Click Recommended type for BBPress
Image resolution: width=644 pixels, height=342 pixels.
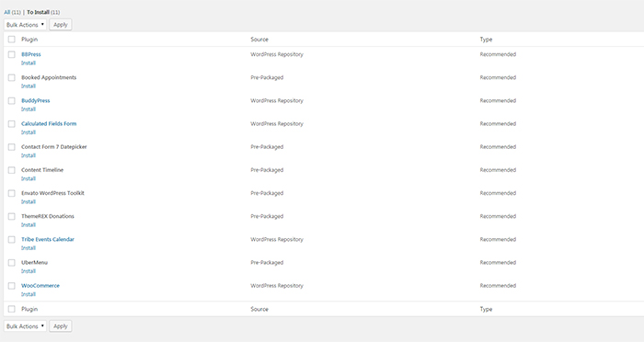click(498, 54)
